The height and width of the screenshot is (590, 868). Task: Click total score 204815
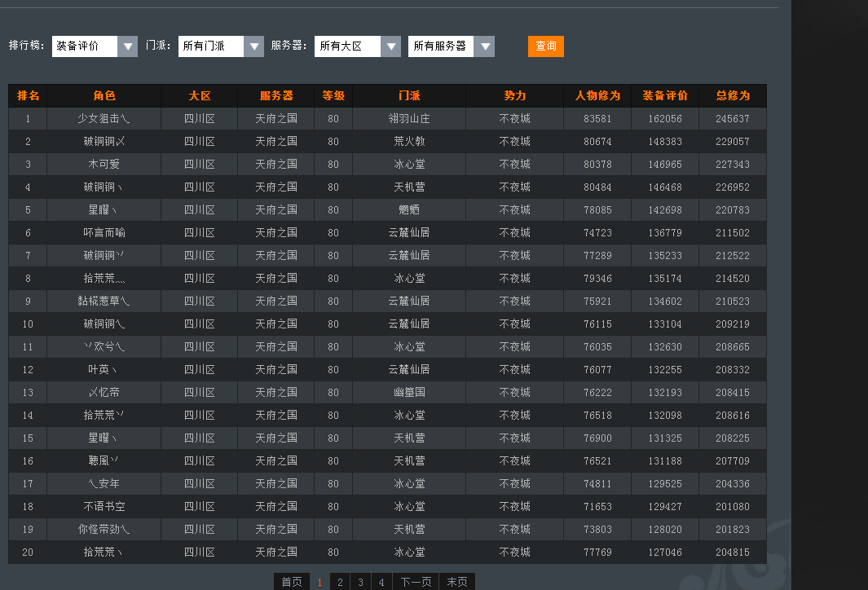pyautogui.click(x=733, y=552)
